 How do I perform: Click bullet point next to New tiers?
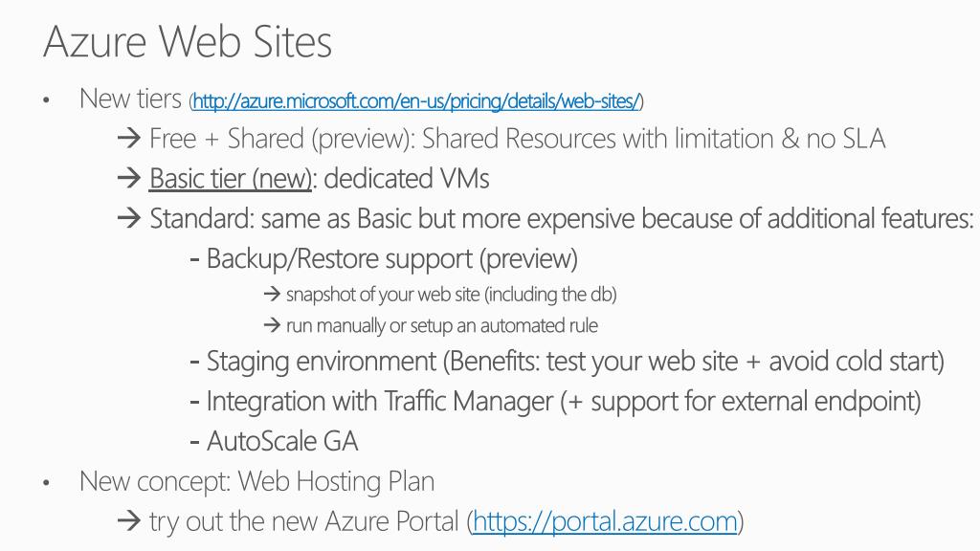coord(46,99)
